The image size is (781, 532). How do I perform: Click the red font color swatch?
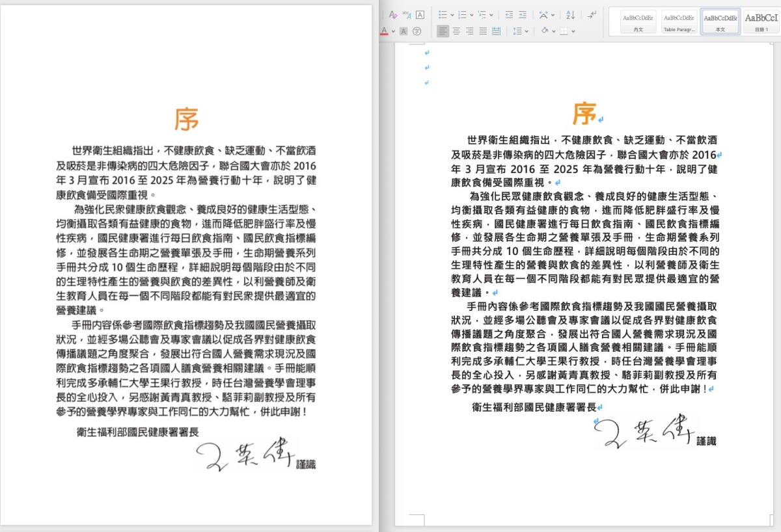coord(384,31)
